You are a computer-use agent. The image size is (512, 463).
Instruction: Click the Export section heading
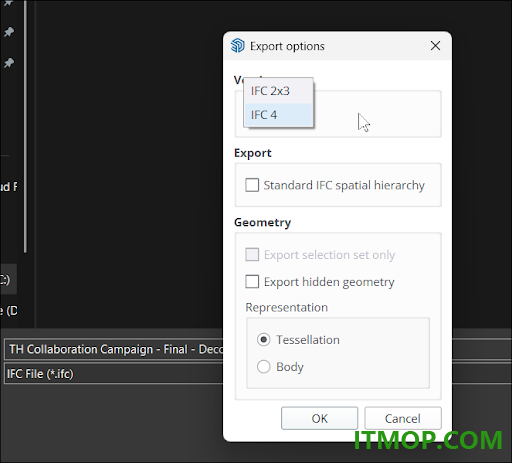tap(253, 153)
